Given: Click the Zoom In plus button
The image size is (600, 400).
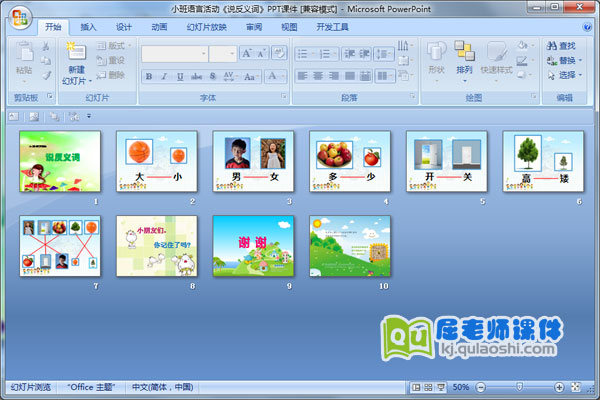Looking at the screenshot, I should [559, 387].
